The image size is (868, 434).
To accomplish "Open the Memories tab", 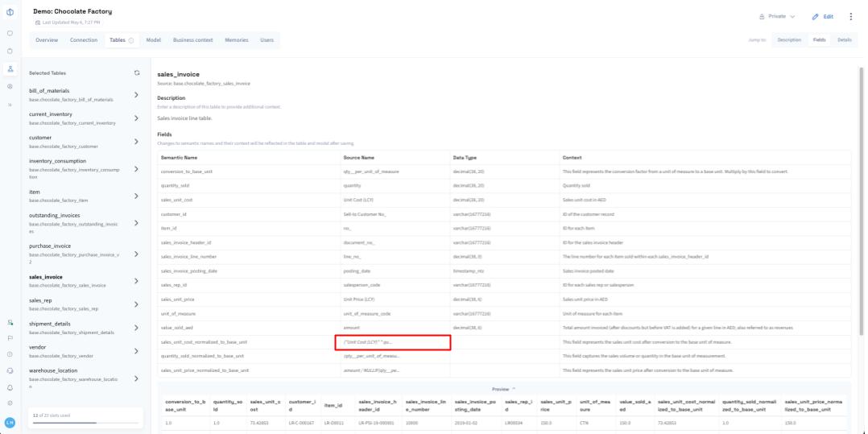I will (x=236, y=40).
